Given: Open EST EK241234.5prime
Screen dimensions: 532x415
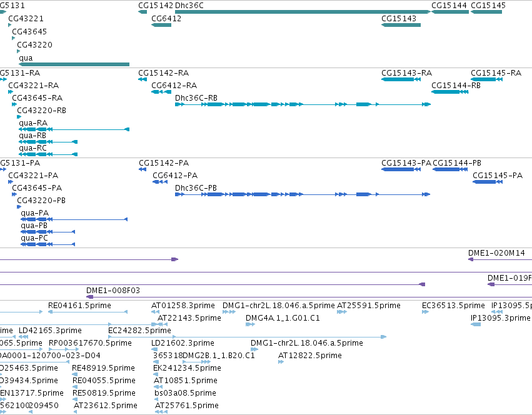Looking at the screenshot, I should tap(188, 369).
